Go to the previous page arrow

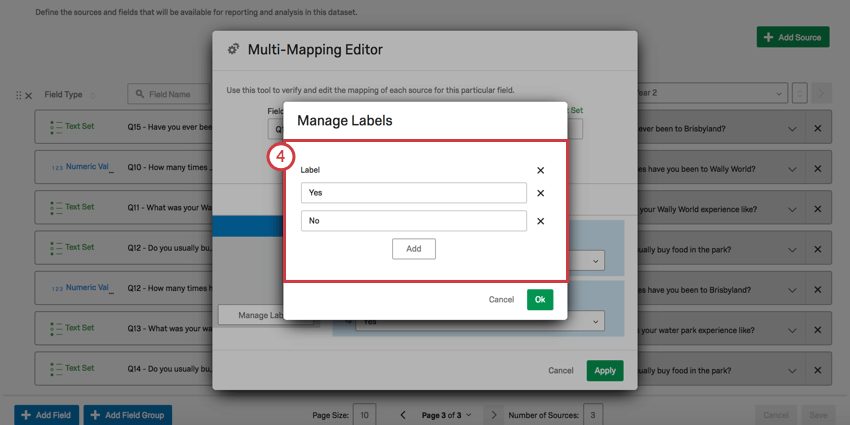pos(403,415)
